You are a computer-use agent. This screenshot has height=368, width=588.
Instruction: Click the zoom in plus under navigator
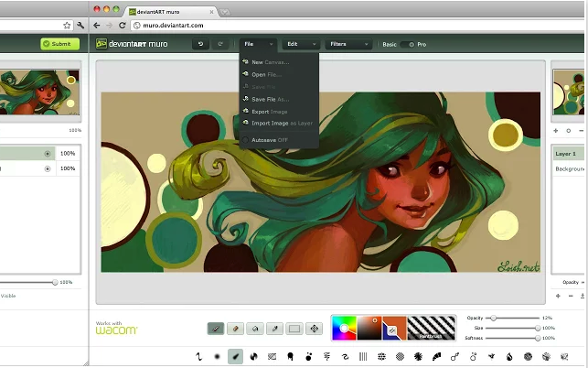click(x=556, y=131)
